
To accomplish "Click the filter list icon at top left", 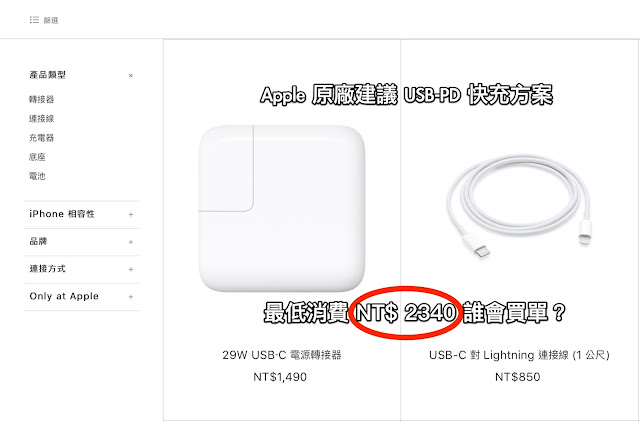I will tap(34, 20).
